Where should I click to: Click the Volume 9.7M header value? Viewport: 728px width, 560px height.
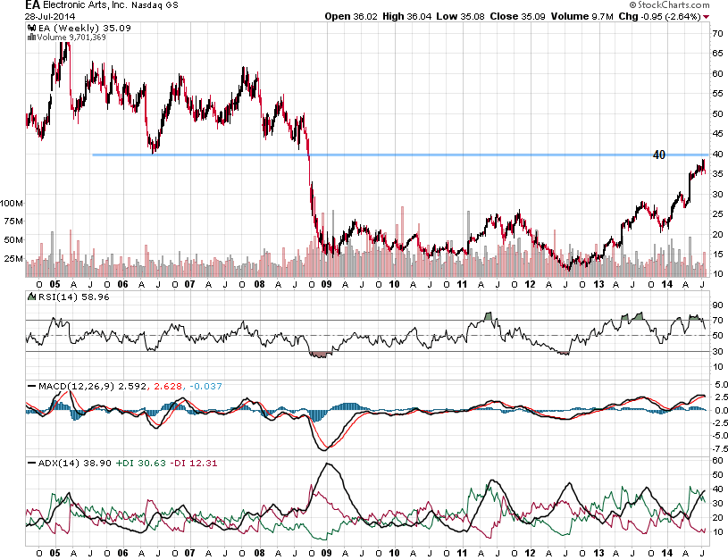(x=582, y=16)
